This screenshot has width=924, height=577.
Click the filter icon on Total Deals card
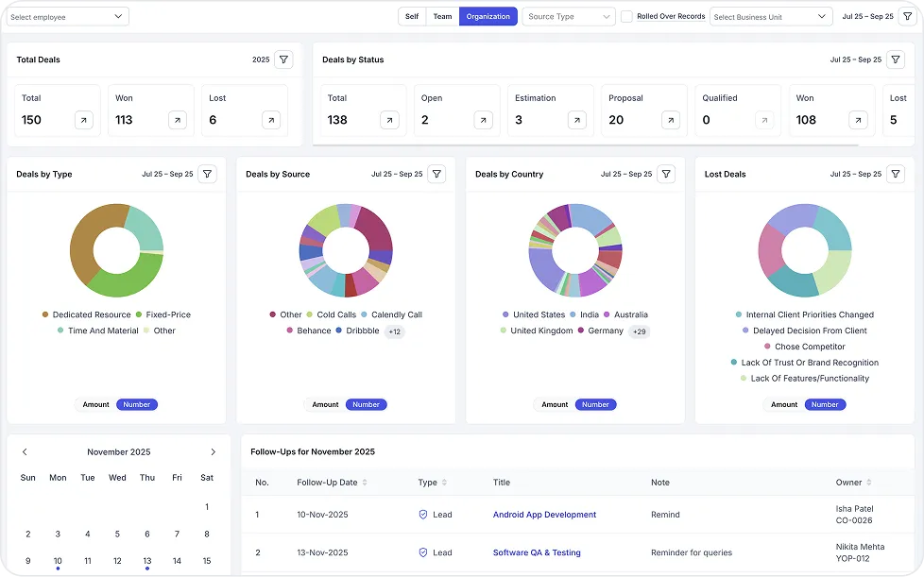click(282, 59)
